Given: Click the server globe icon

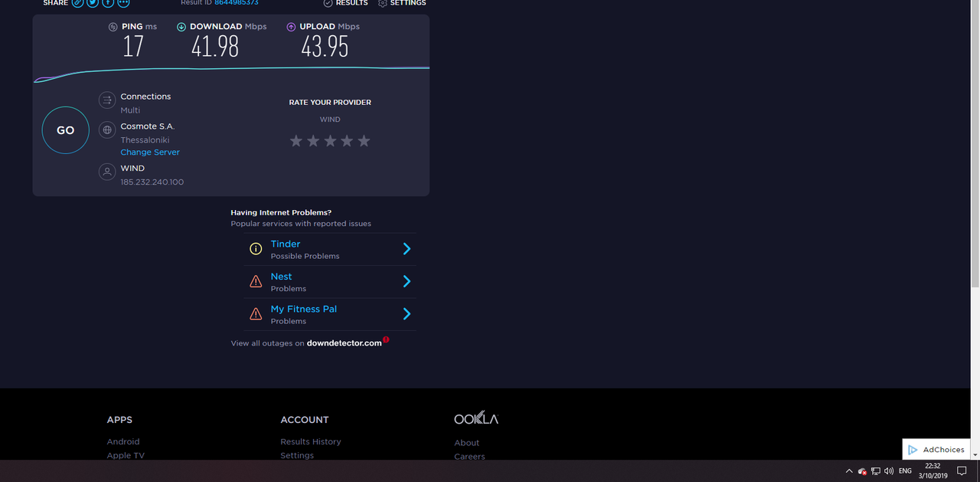Looking at the screenshot, I should click(107, 130).
